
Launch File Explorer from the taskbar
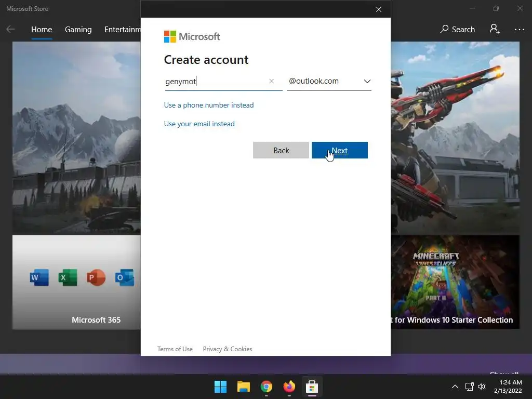243,387
